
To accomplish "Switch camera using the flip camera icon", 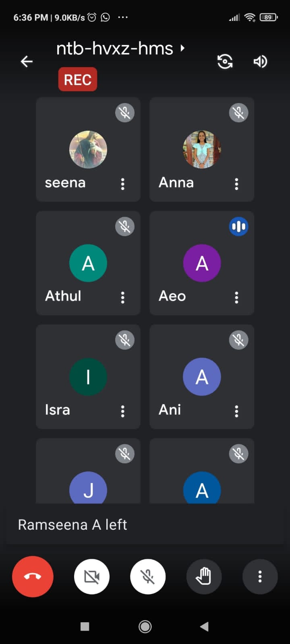I will [225, 62].
